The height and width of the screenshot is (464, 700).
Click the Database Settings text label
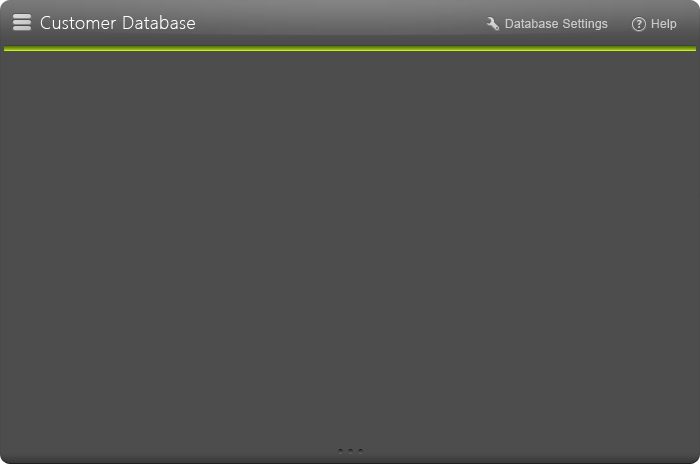[556, 24]
